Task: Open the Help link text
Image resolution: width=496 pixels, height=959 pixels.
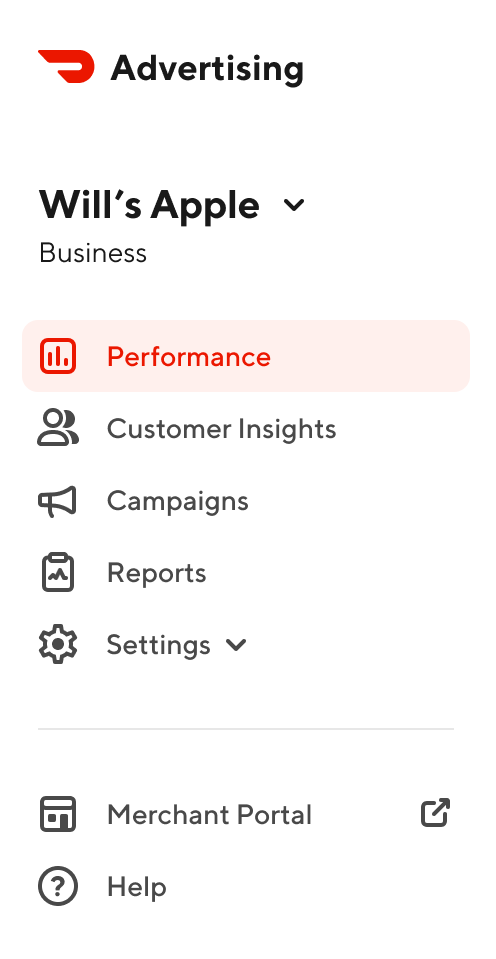Action: coord(137,886)
